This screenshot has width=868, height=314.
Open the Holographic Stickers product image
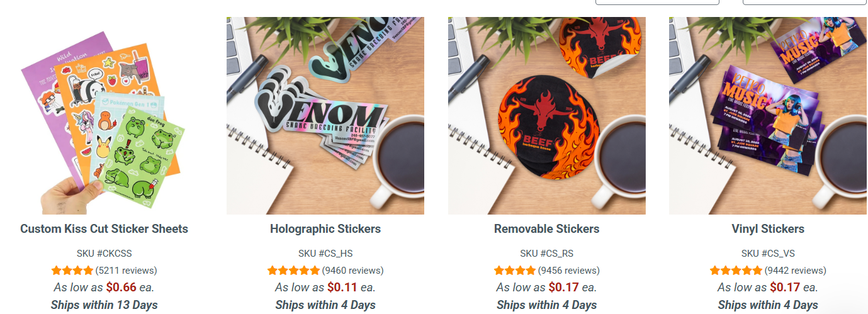click(x=325, y=116)
